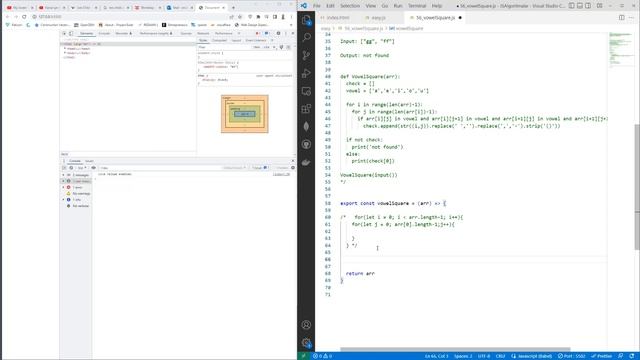Open the remote window indicator in status bar
The image size is (640, 360).
point(303,356)
